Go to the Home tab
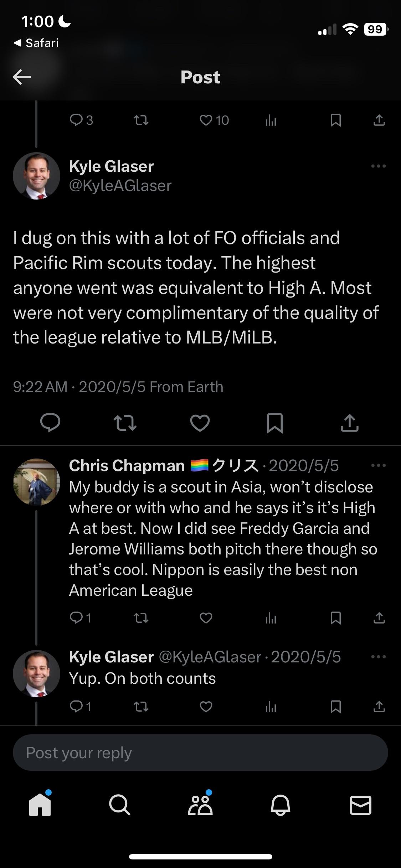 (40, 805)
